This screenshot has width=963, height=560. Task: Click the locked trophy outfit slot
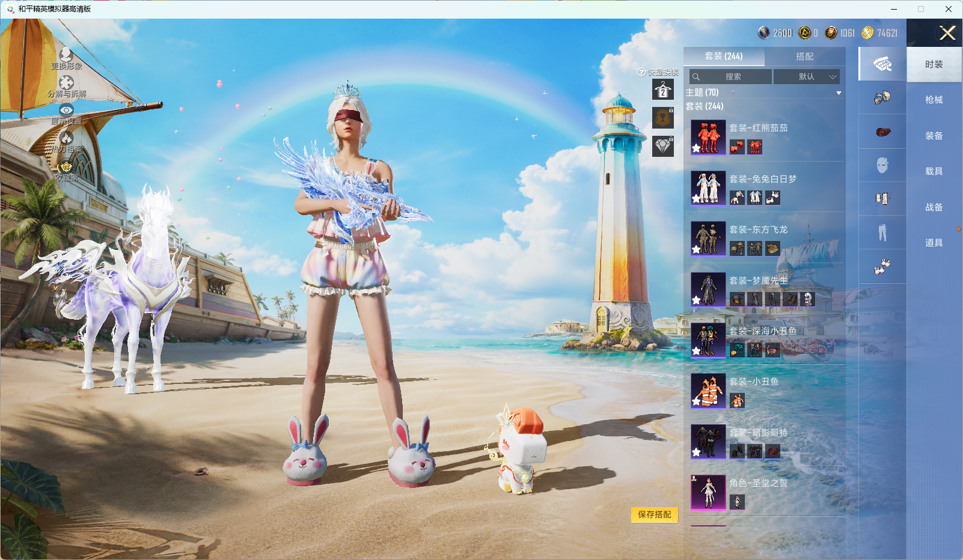[x=663, y=118]
